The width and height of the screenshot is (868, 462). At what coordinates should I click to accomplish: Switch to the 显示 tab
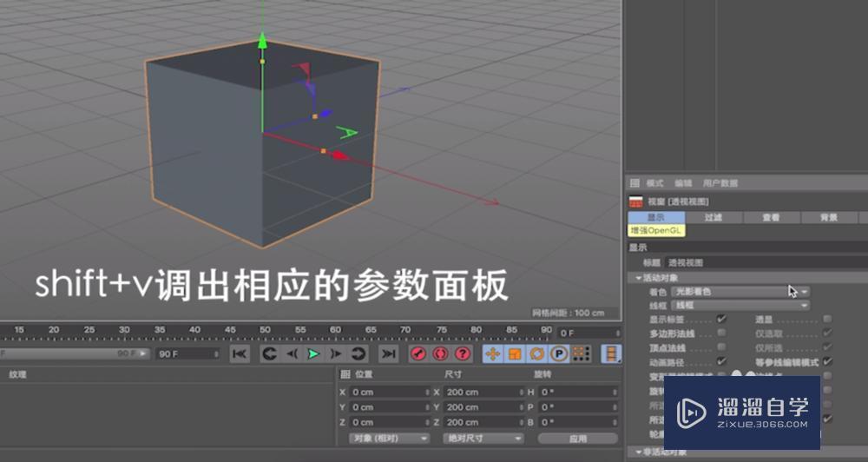coord(656,217)
